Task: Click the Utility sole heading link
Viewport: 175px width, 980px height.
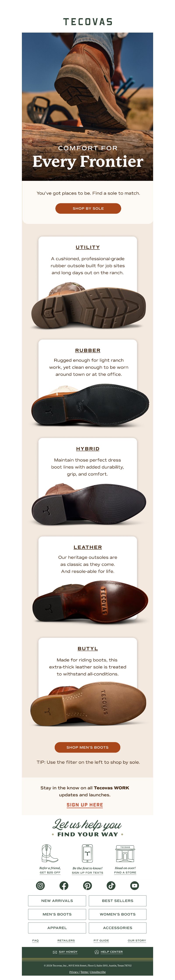Action: pos(87,247)
